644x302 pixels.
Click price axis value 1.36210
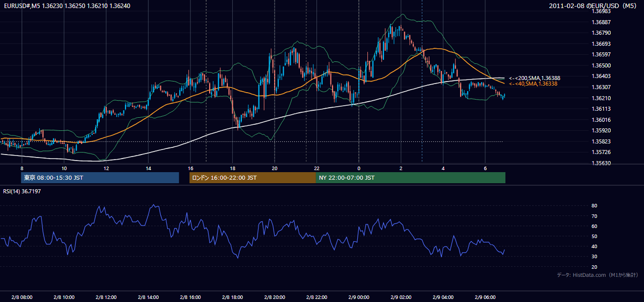[601, 98]
